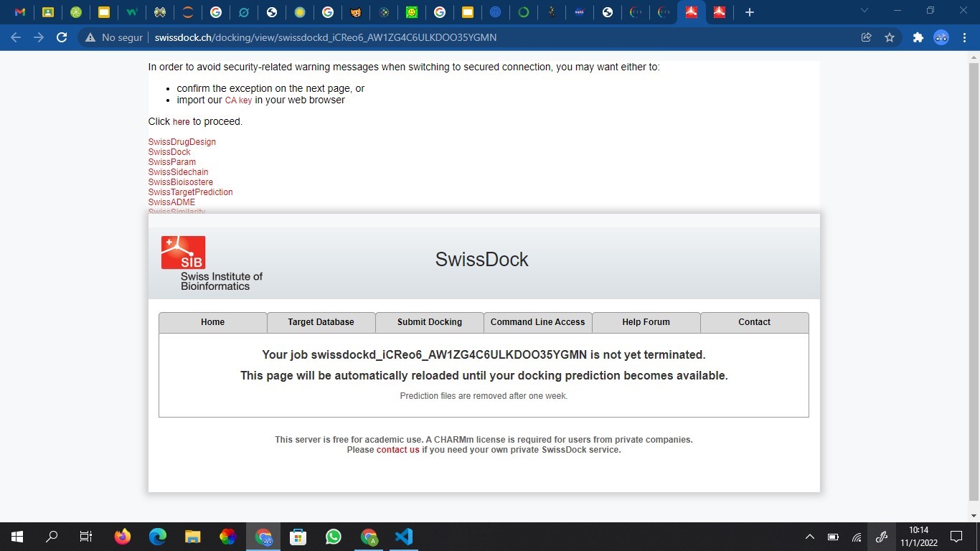Screen dimensions: 980x551
Task: Launch Firefox from the taskbar
Action: pyautogui.click(x=123, y=537)
